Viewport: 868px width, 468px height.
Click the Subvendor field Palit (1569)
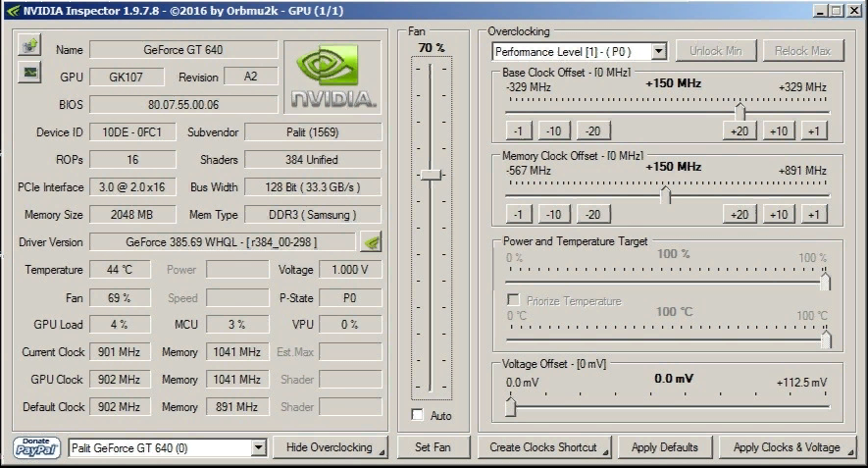point(313,132)
